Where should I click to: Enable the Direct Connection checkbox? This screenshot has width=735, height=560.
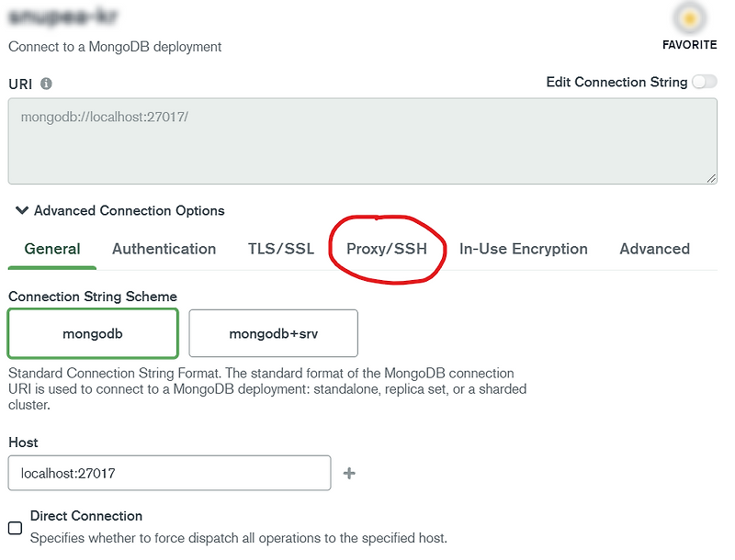click(15, 528)
